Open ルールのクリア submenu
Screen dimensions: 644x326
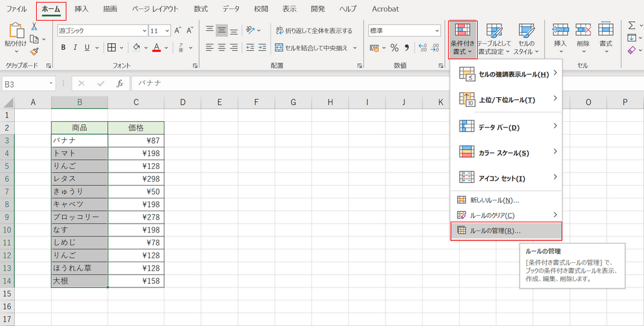(506, 215)
